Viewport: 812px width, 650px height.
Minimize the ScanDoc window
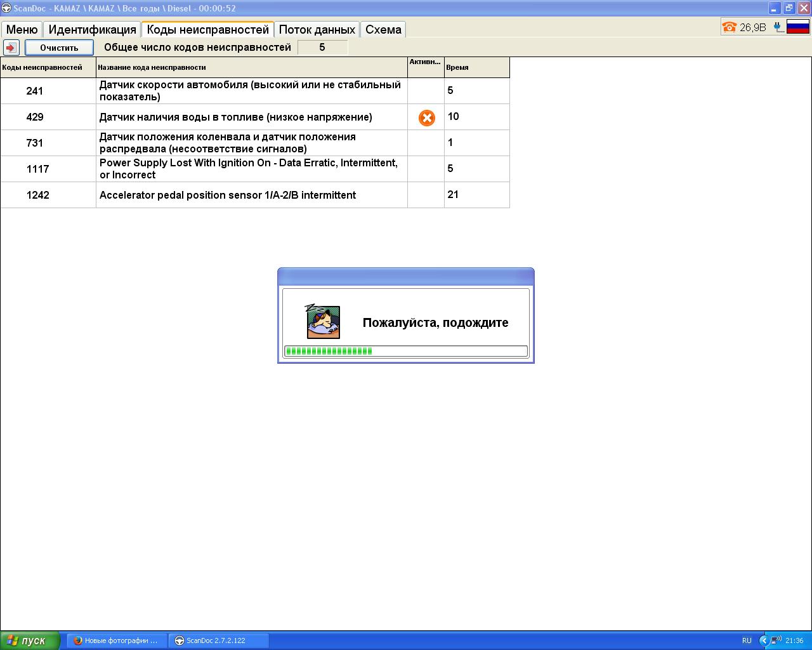click(775, 8)
